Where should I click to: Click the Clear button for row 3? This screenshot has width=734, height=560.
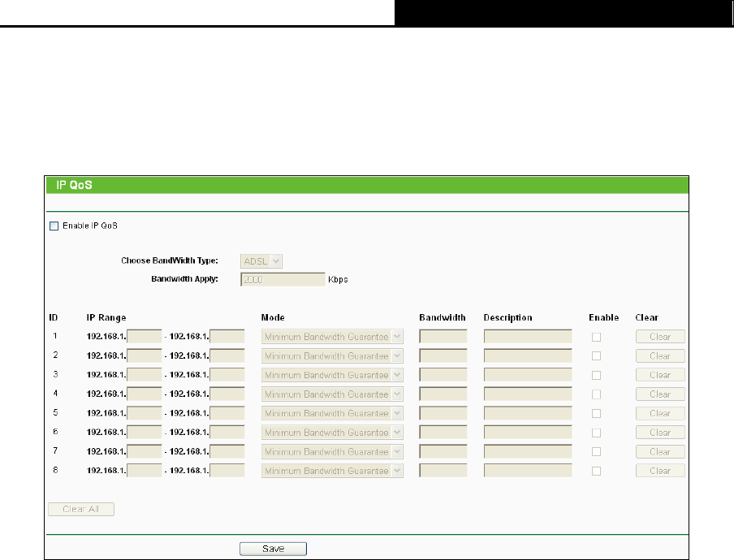pyautogui.click(x=660, y=375)
